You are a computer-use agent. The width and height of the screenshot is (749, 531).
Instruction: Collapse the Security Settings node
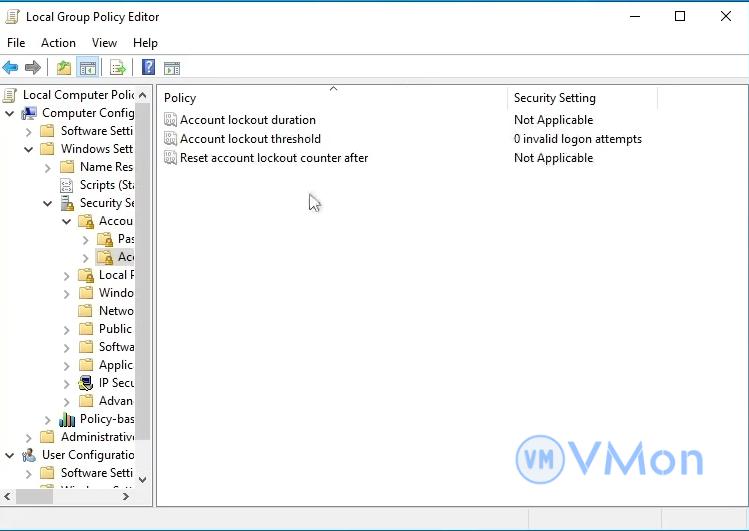tap(48, 203)
